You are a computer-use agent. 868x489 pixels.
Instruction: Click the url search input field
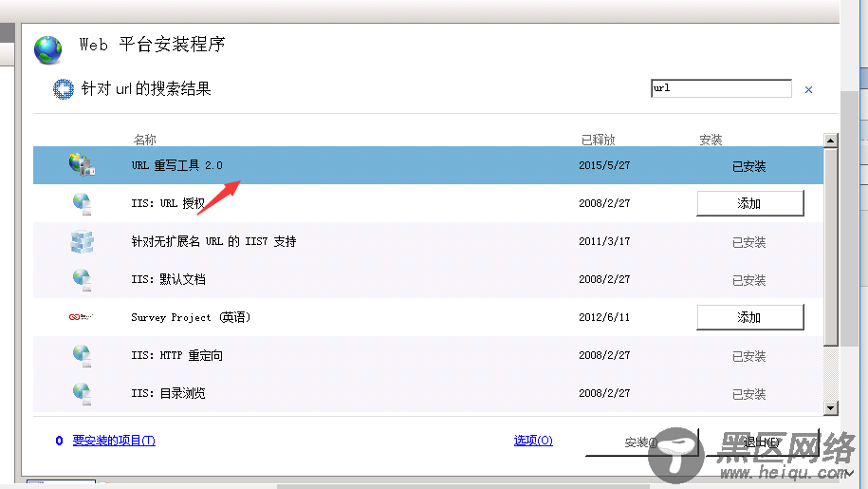[721, 88]
